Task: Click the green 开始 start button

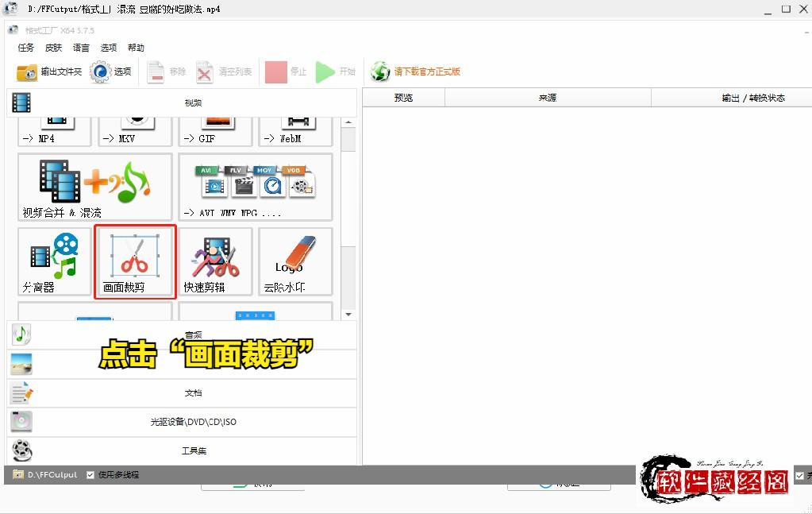Action: (x=328, y=71)
